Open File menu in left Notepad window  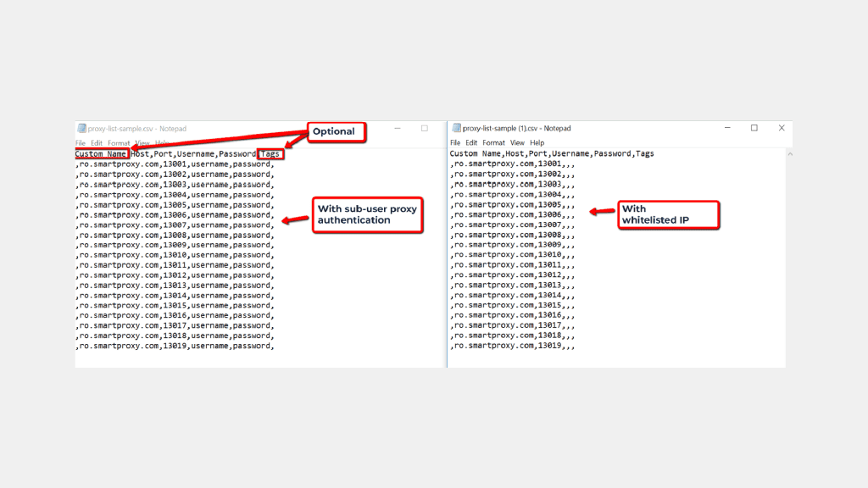point(81,143)
